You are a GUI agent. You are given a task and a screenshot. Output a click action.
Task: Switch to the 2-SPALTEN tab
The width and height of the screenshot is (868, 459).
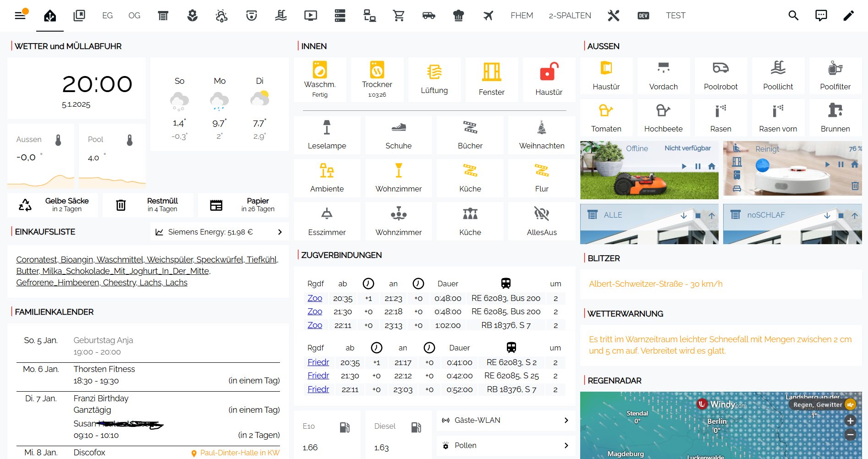pos(570,16)
